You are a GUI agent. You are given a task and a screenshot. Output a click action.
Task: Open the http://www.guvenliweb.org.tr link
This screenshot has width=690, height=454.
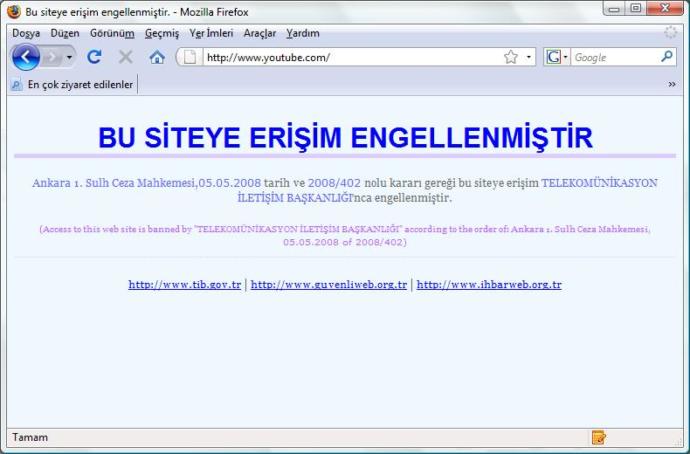pos(329,285)
